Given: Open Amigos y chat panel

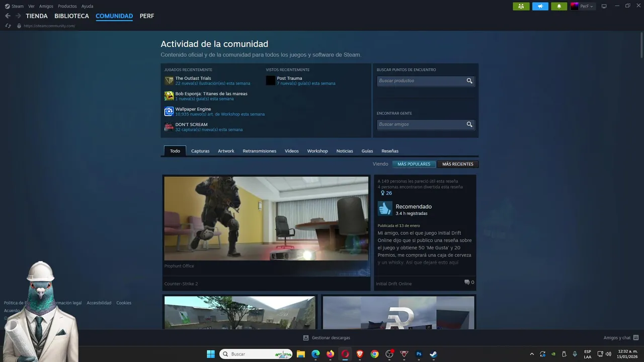Looking at the screenshot, I should pyautogui.click(x=621, y=338).
